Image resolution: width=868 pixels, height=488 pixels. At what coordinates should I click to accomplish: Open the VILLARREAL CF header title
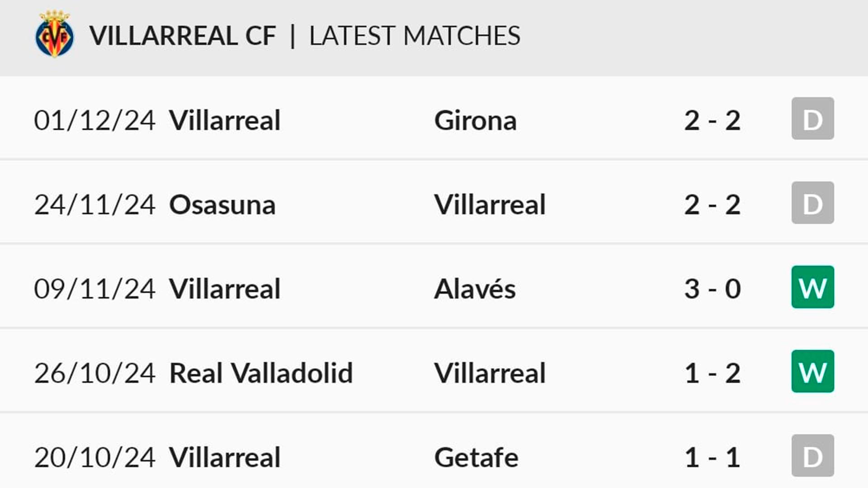click(182, 36)
